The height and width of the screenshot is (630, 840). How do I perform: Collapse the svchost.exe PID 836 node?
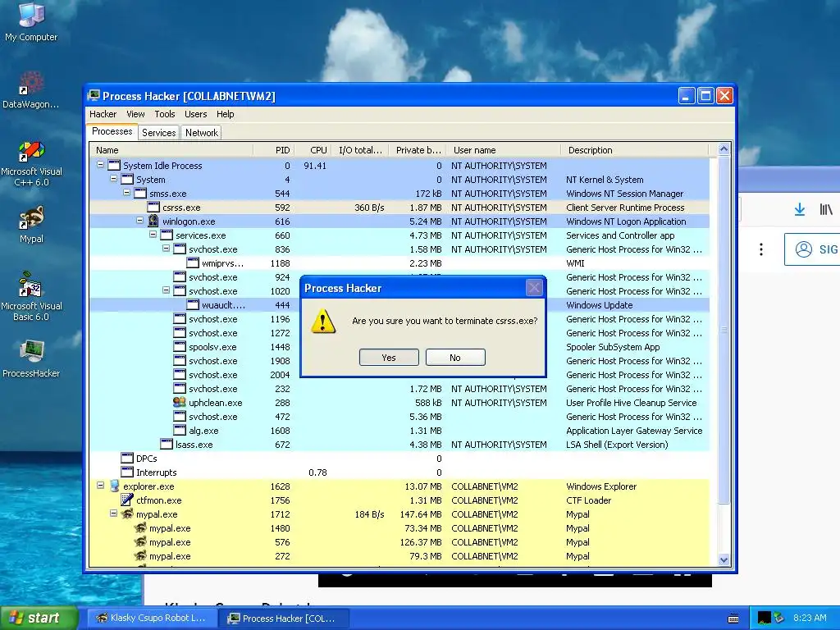pos(166,249)
